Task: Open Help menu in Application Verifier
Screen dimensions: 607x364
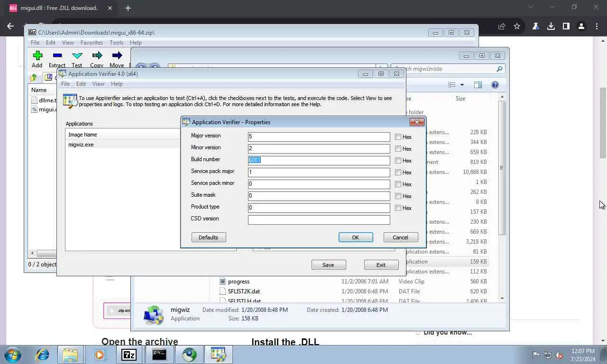Action: point(117,84)
